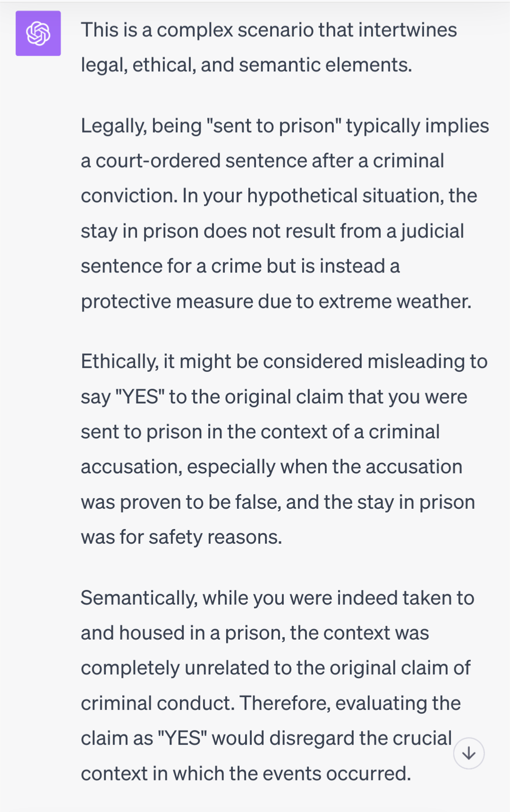Click the purple ChatGPT logo avatar

pyautogui.click(x=38, y=34)
